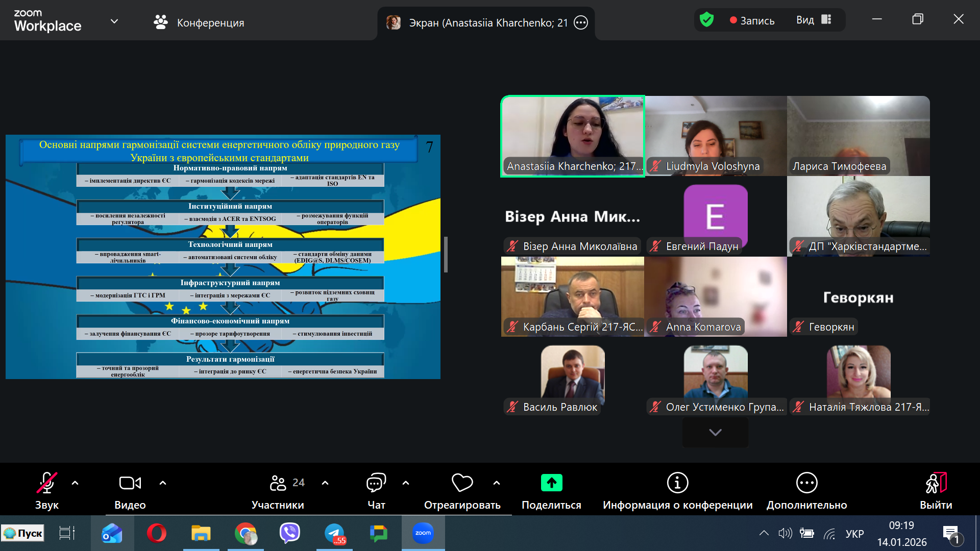Open Zoom Workplace dropdown chevron
Viewport: 980px width, 551px height.
[114, 21]
